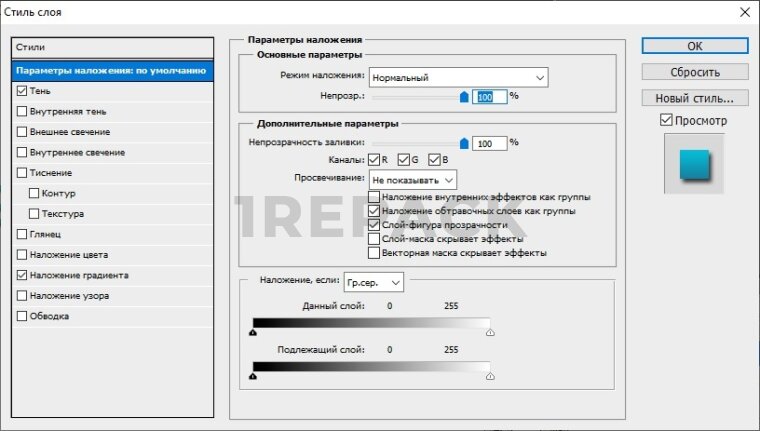This screenshot has width=760, height=431.
Task: Open the Наложение, если dropdown
Action: 373,283
